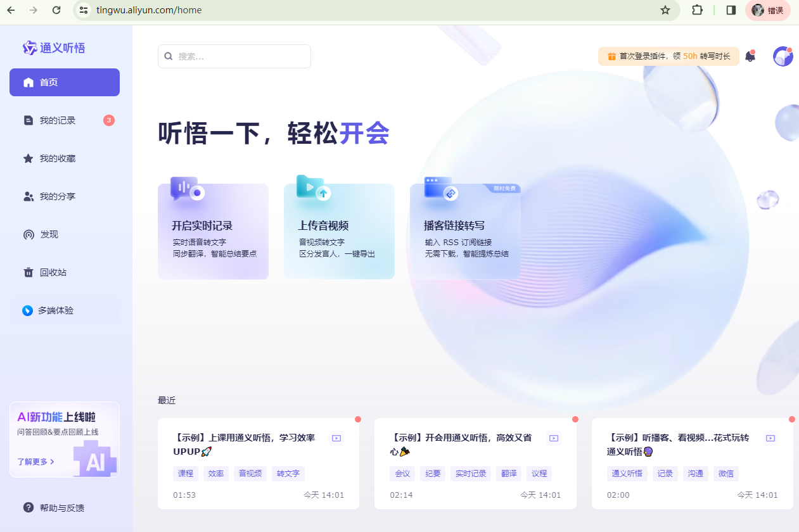
Task: Open the user avatar in the header
Action: [x=783, y=56]
